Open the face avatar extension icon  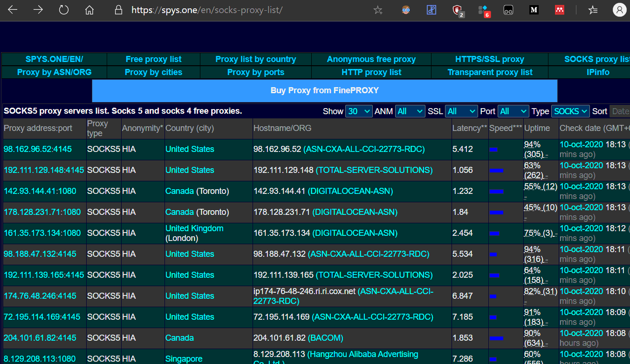coord(406,10)
